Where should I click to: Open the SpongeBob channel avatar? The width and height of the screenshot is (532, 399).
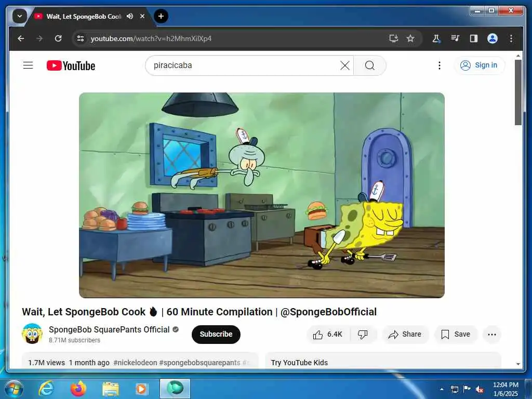[x=32, y=334]
